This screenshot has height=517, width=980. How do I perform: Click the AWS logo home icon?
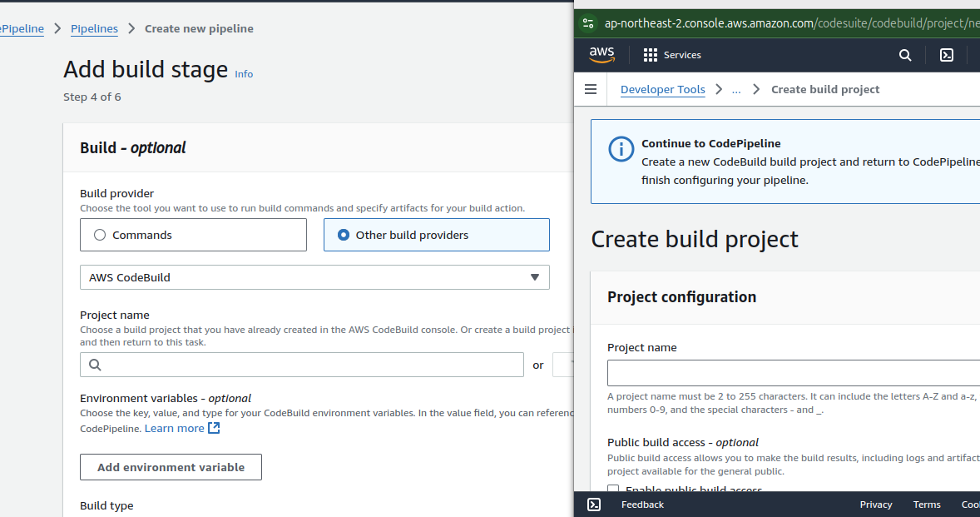click(x=601, y=55)
